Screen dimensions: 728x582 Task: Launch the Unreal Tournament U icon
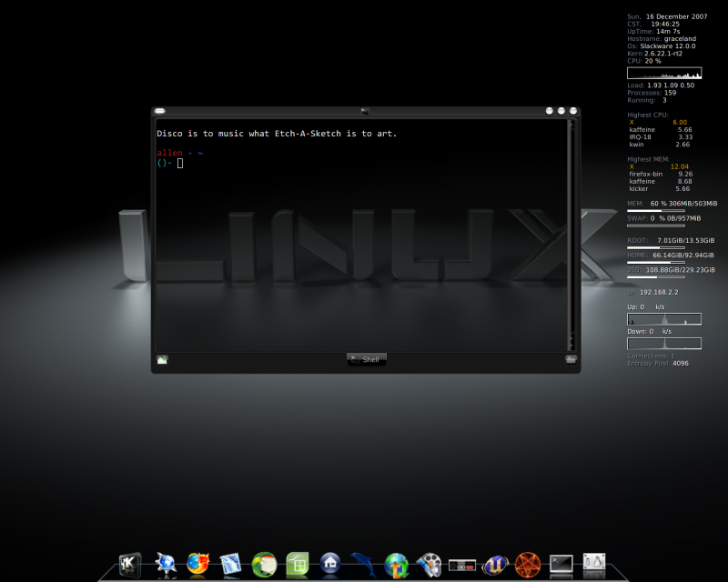[x=495, y=565]
